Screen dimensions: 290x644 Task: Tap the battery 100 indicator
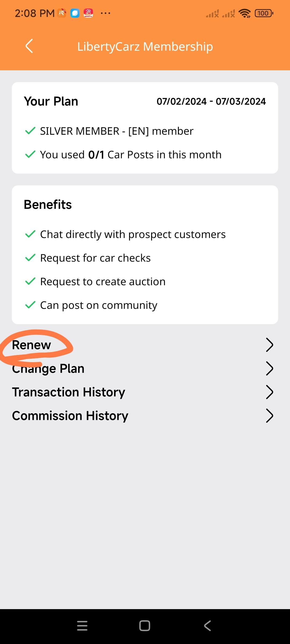tap(264, 13)
